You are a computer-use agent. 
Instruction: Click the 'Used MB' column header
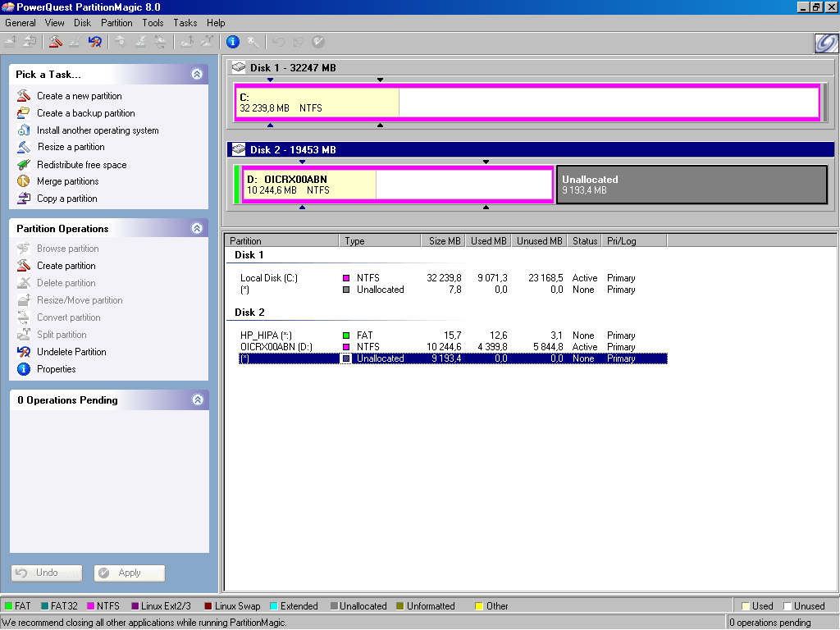(488, 241)
